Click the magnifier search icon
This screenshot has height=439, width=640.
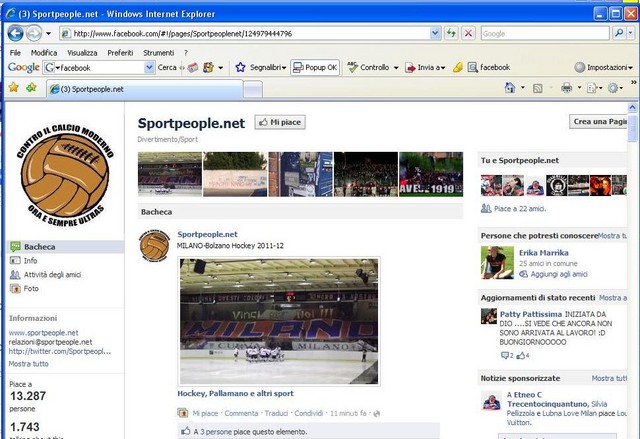click(x=620, y=33)
